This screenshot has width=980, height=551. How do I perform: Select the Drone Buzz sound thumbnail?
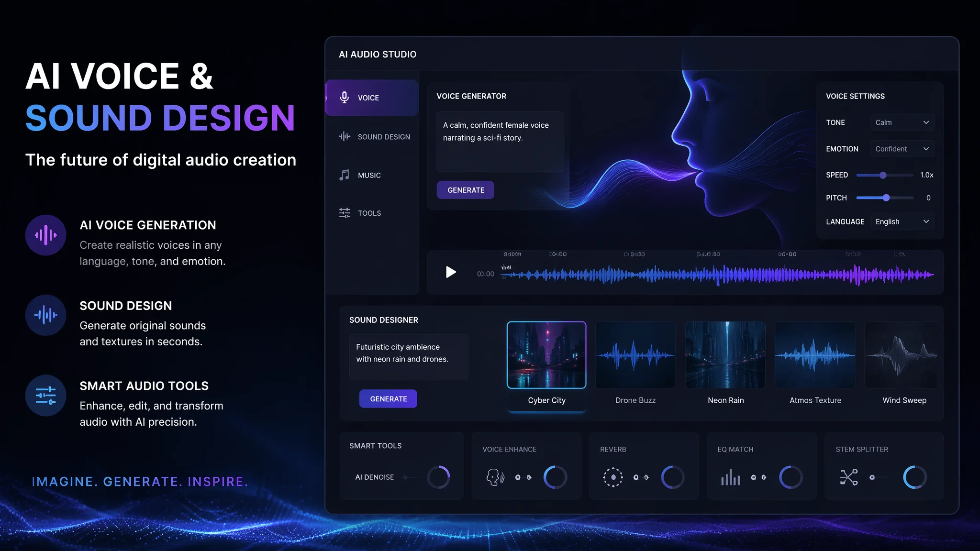[635, 355]
